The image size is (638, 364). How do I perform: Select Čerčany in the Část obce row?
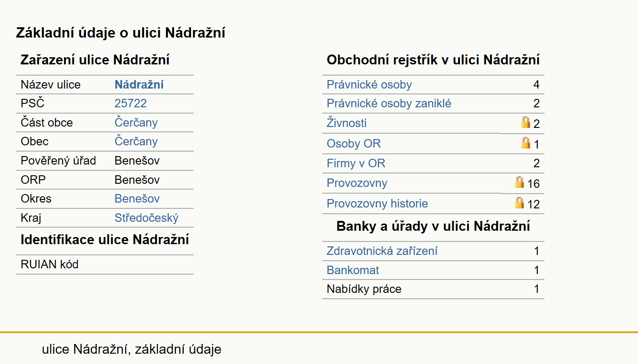(136, 123)
